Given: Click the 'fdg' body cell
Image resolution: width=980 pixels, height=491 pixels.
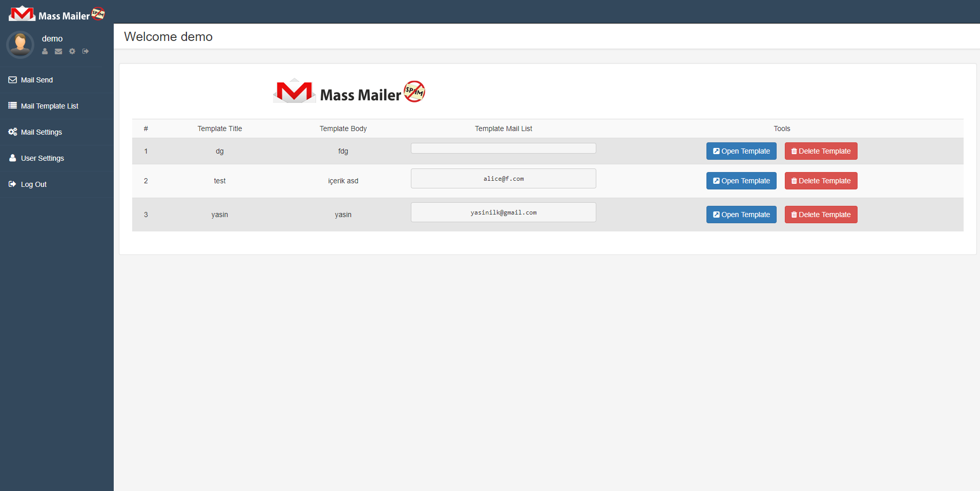Looking at the screenshot, I should click(x=343, y=151).
